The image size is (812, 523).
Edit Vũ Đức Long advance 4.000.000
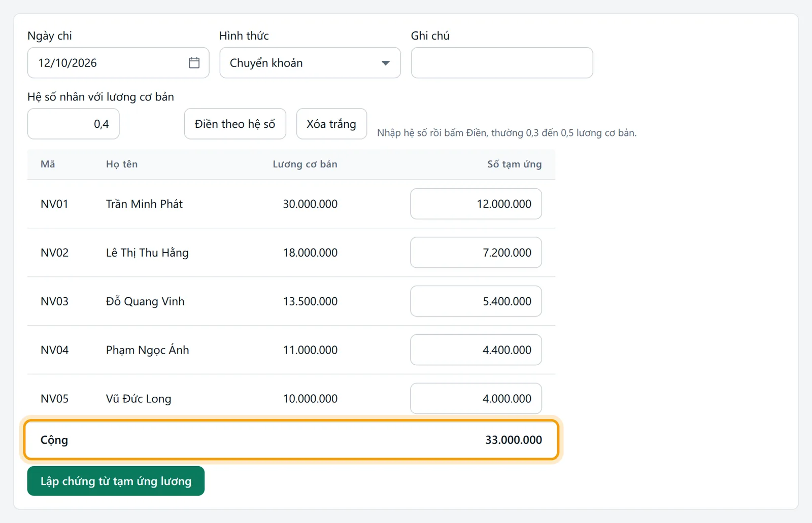coord(476,399)
